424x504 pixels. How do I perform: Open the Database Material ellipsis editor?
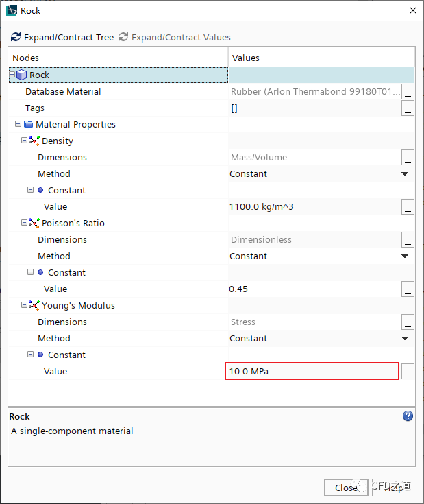click(408, 92)
